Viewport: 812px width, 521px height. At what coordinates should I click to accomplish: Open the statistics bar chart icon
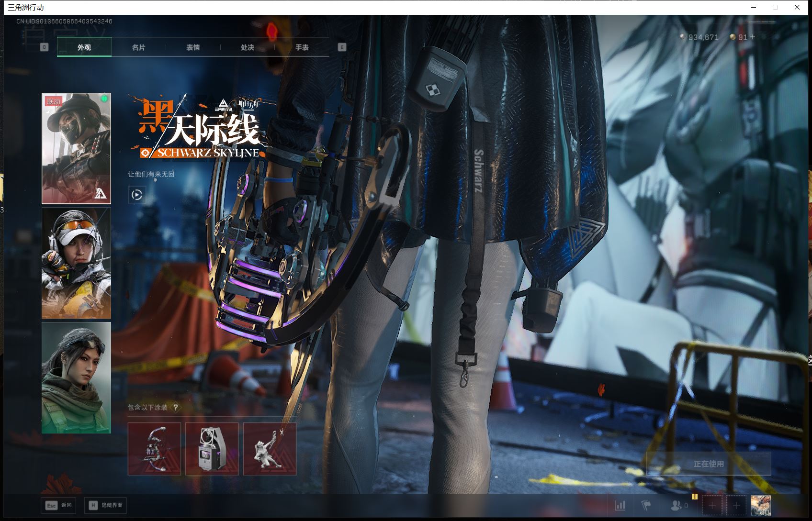(x=620, y=505)
